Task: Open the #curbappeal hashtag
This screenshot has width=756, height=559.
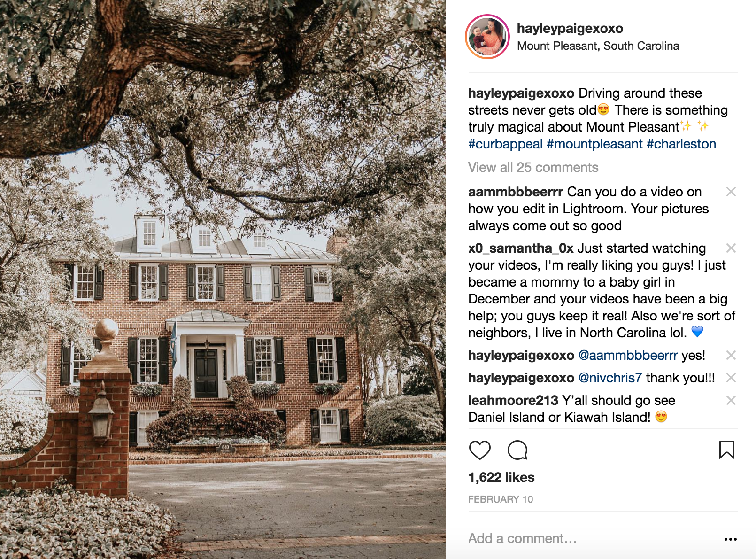Action: pos(505,144)
